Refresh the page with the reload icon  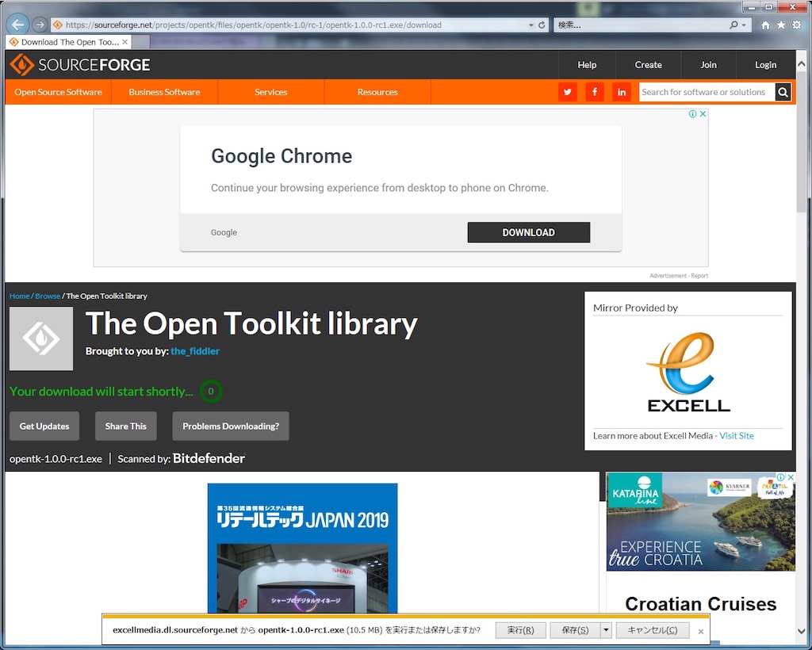542,25
